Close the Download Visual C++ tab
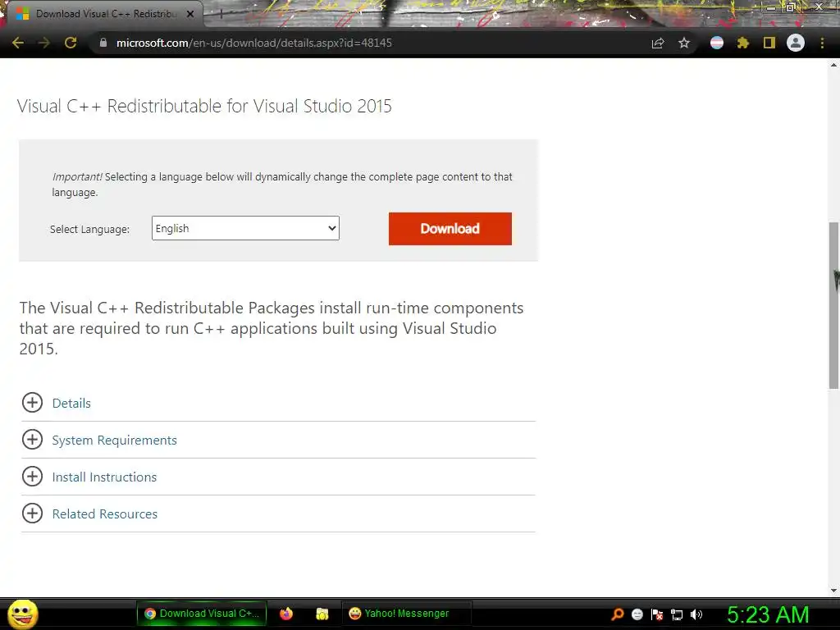Screen dimensions: 840x630 tap(190, 14)
